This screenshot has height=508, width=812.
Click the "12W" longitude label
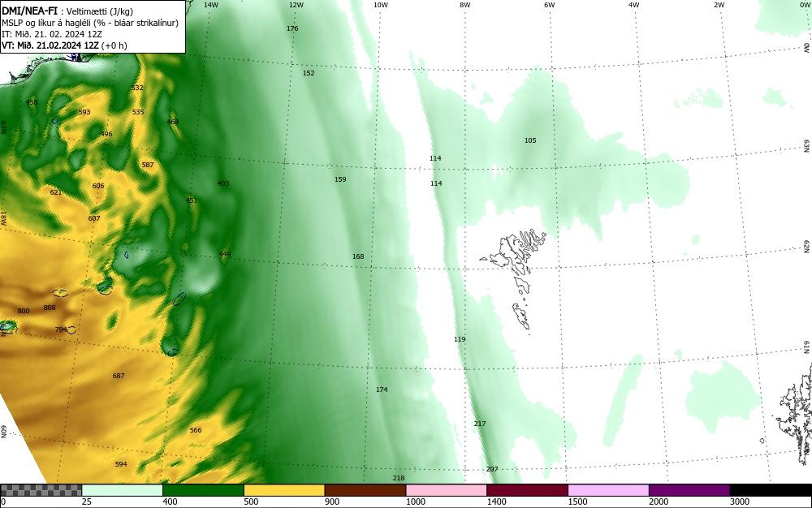point(296,5)
